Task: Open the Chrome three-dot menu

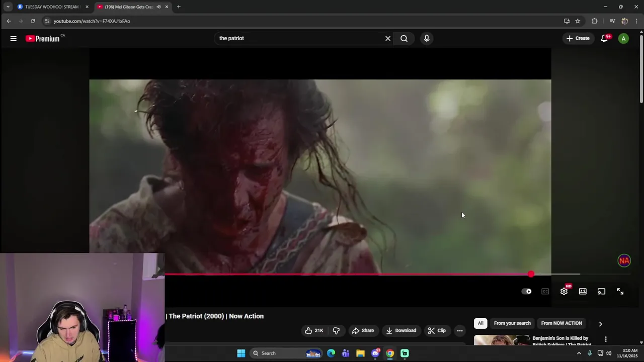Action: pyautogui.click(x=636, y=21)
